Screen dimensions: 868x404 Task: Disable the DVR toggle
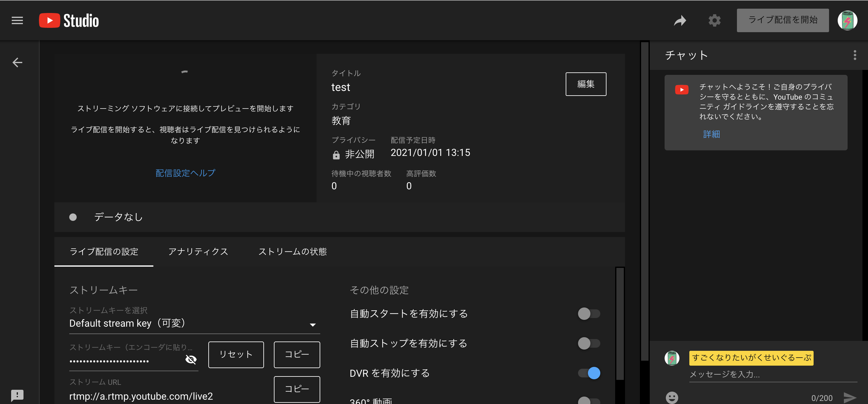[x=589, y=373]
